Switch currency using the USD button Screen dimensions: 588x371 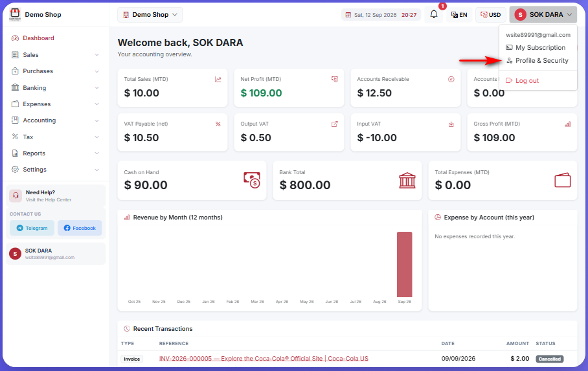pyautogui.click(x=490, y=15)
